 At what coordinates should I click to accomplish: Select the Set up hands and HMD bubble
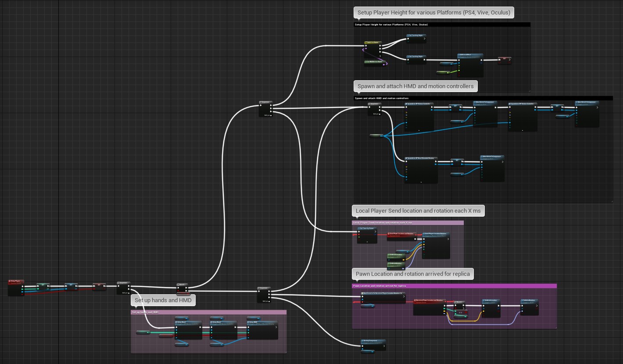tap(163, 300)
